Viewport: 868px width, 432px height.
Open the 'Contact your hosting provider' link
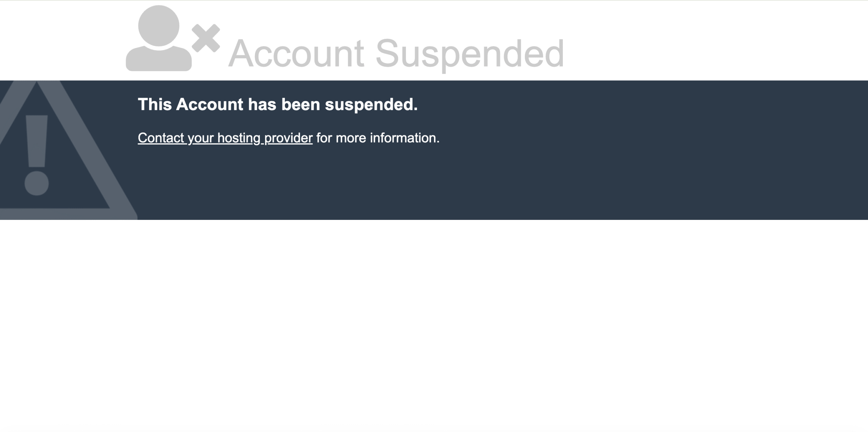[x=225, y=138]
